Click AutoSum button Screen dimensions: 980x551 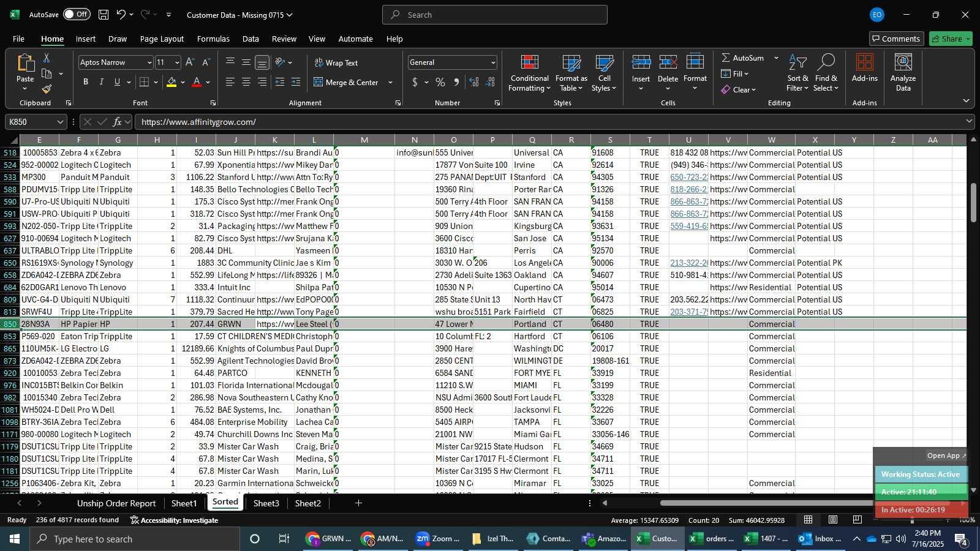tap(742, 58)
